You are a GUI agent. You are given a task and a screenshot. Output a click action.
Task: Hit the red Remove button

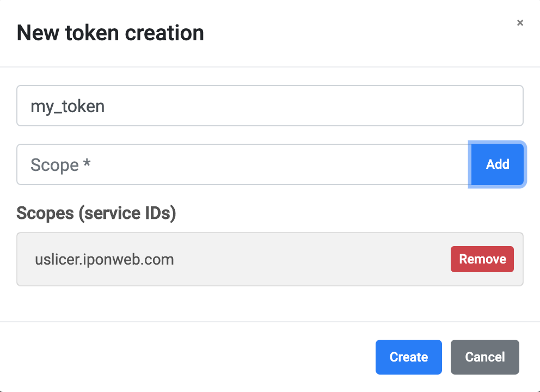482,259
